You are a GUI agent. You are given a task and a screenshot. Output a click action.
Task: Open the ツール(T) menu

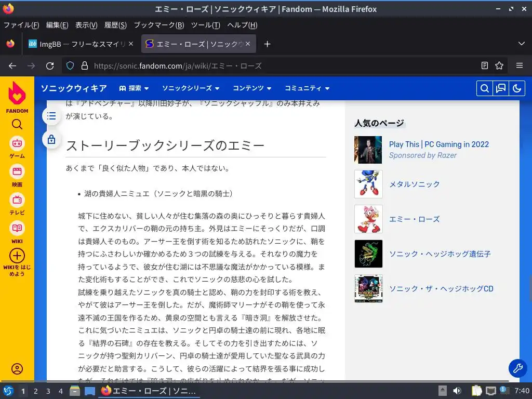pyautogui.click(x=206, y=25)
